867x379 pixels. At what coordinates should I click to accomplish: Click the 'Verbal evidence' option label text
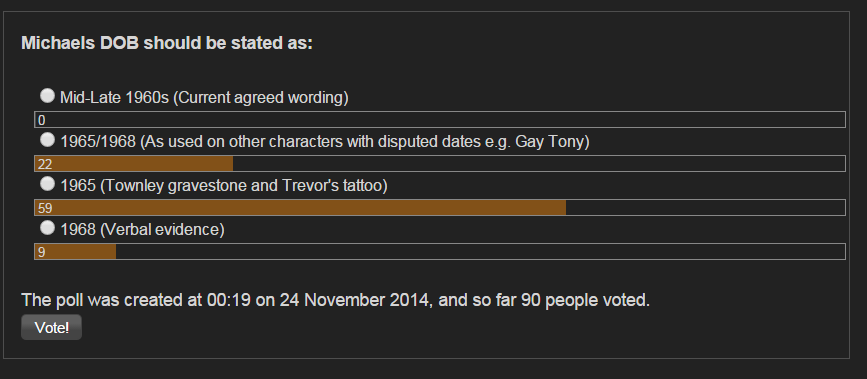click(142, 230)
